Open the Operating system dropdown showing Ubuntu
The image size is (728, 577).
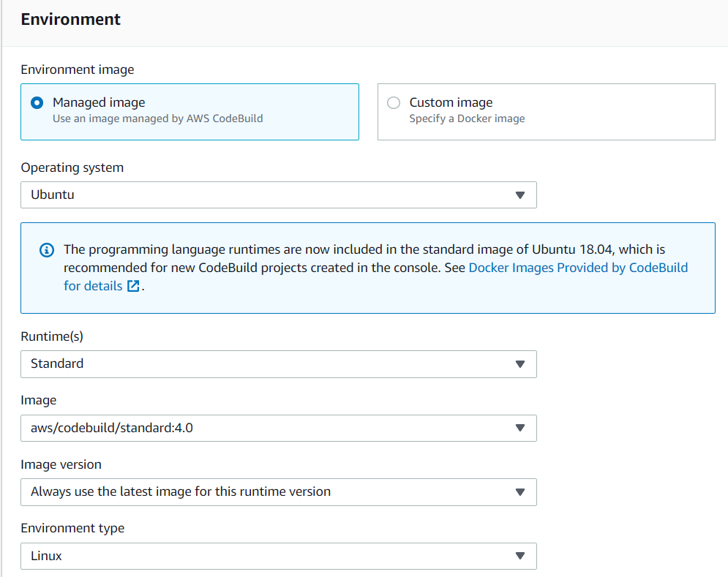point(279,195)
